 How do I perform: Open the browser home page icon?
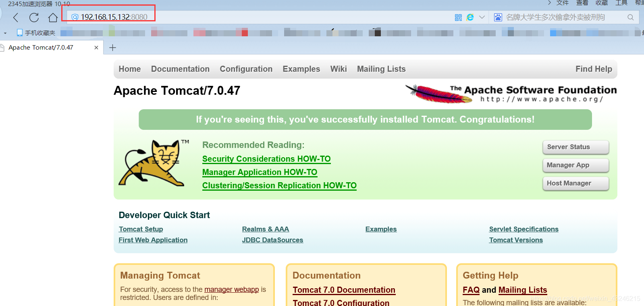click(53, 17)
